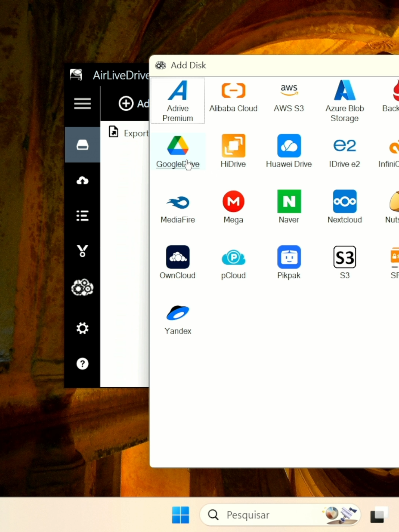Click the Export button

tap(129, 132)
